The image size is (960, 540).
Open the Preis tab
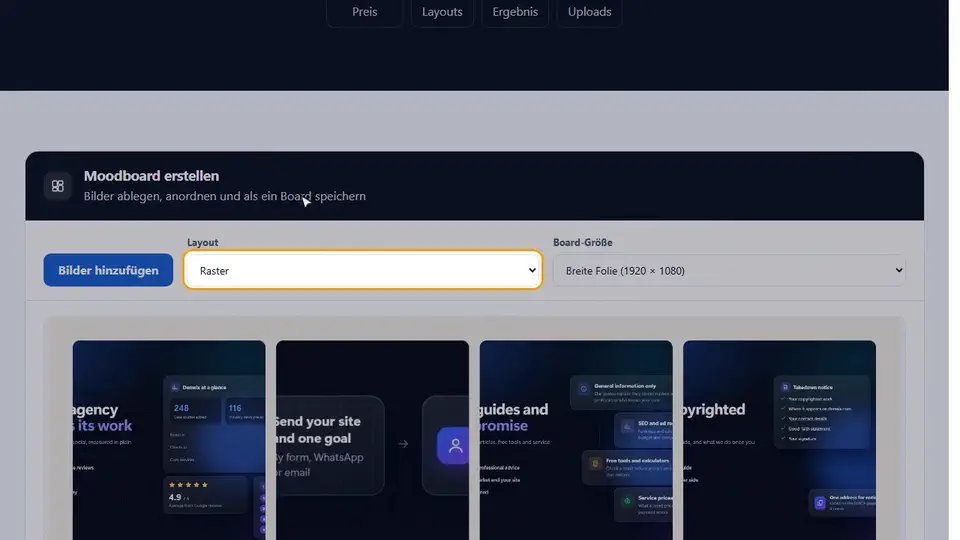[x=364, y=12]
